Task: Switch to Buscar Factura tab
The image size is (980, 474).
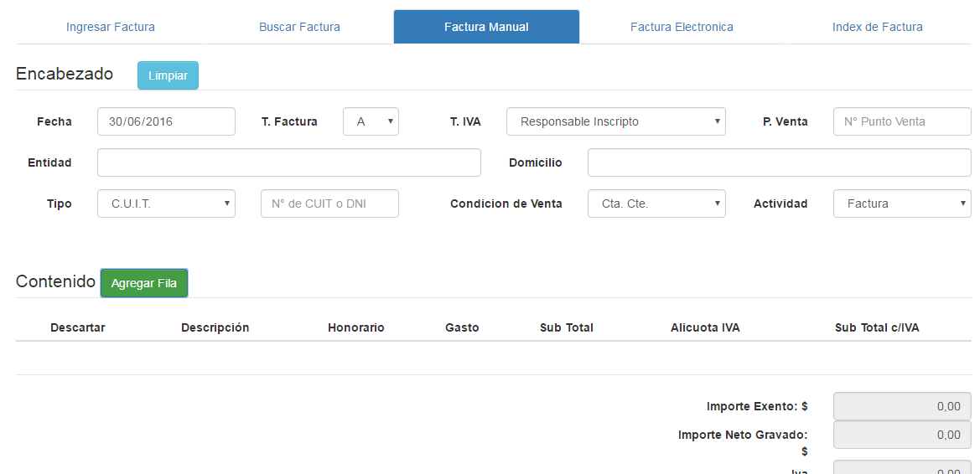Action: tap(299, 27)
